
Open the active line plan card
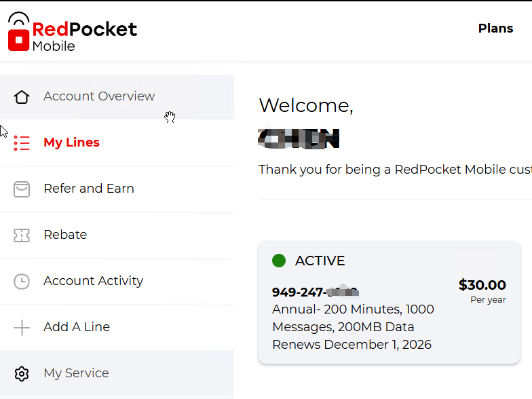pyautogui.click(x=389, y=303)
